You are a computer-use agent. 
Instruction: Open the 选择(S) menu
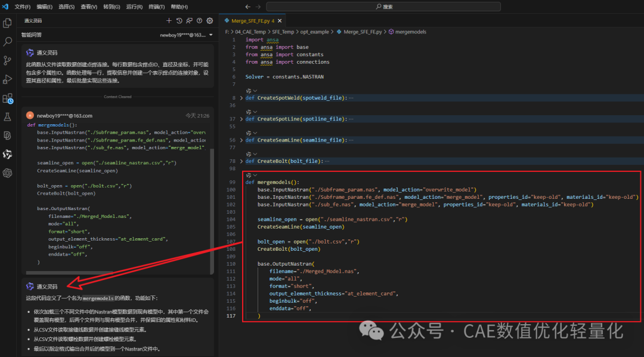(x=67, y=7)
